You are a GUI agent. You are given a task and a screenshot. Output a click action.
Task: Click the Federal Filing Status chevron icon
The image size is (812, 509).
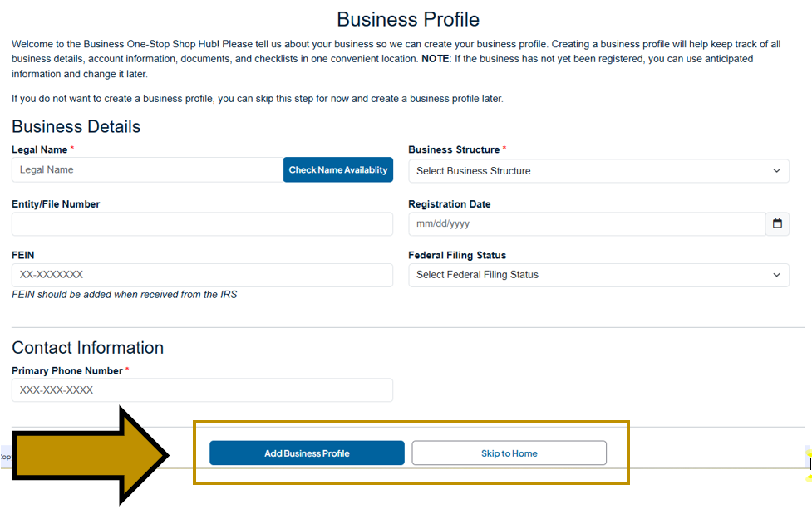pyautogui.click(x=776, y=274)
